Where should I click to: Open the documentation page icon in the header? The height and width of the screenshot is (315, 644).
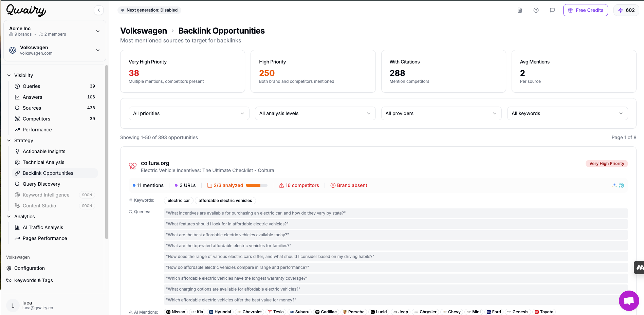520,10
